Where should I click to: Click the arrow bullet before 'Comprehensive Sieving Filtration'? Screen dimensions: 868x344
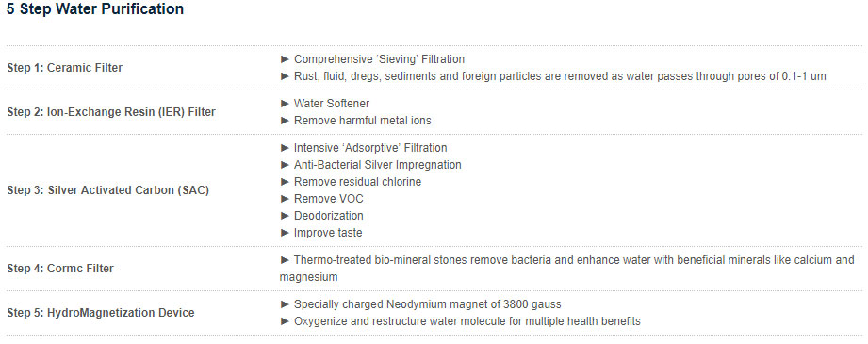click(285, 58)
